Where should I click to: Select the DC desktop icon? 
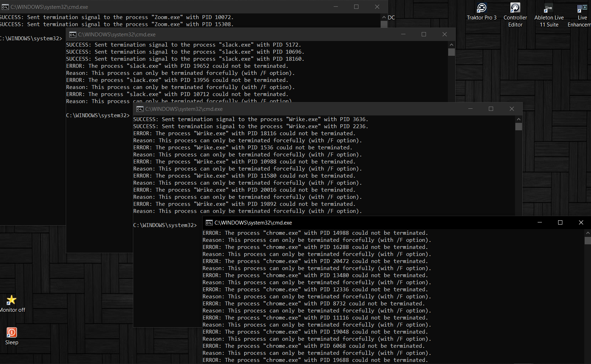click(391, 17)
